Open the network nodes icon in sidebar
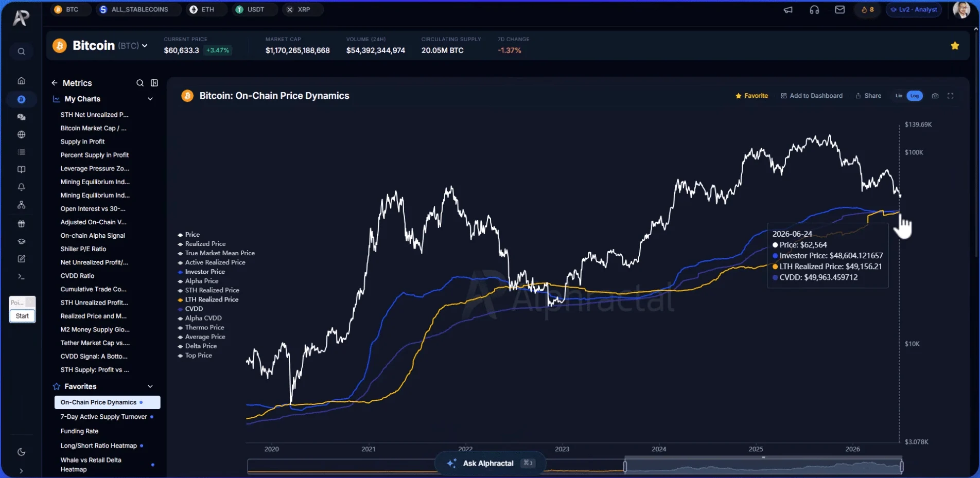Viewport: 980px width, 478px height. 21,205
